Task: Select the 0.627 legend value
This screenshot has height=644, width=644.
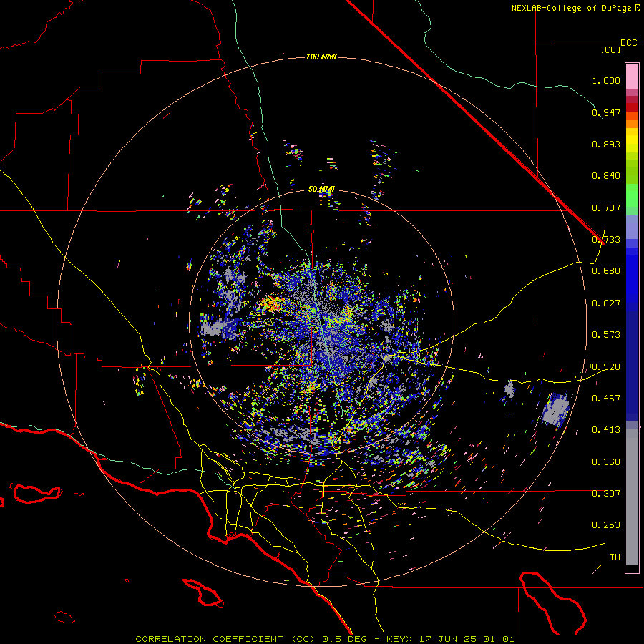Action: pos(606,303)
